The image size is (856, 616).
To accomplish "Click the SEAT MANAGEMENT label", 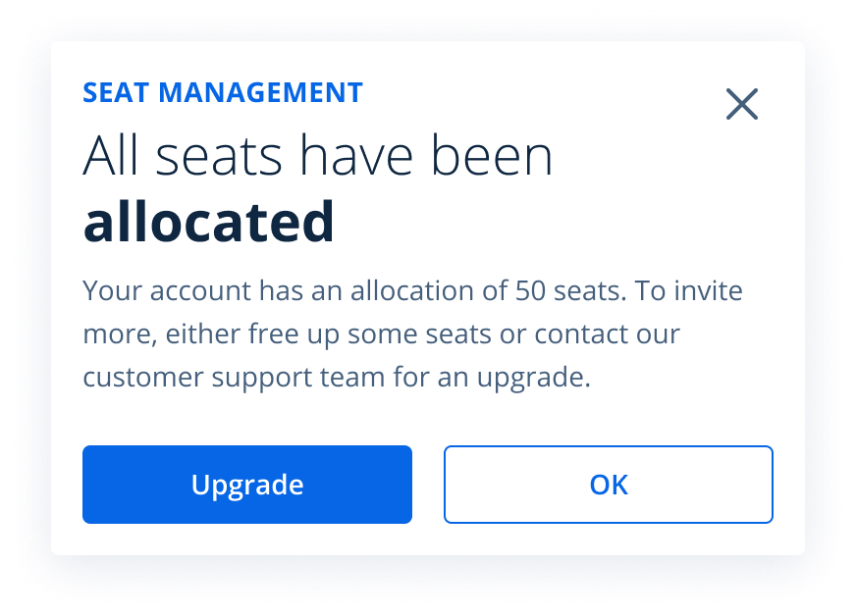I will (223, 93).
